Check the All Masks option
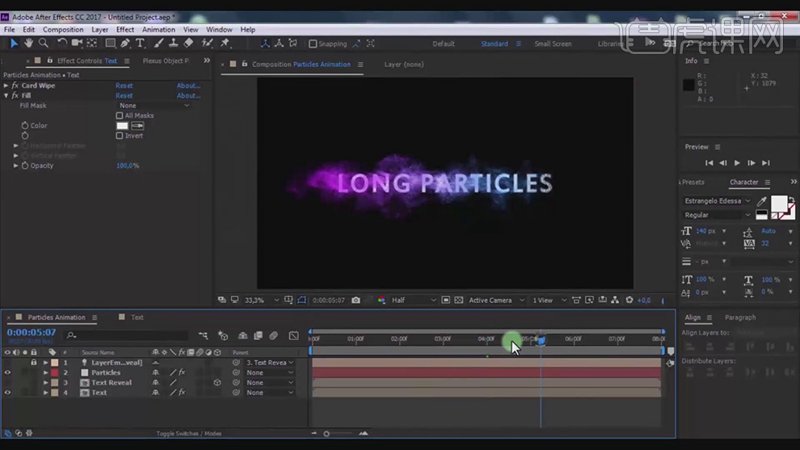800x450 pixels. (119, 116)
